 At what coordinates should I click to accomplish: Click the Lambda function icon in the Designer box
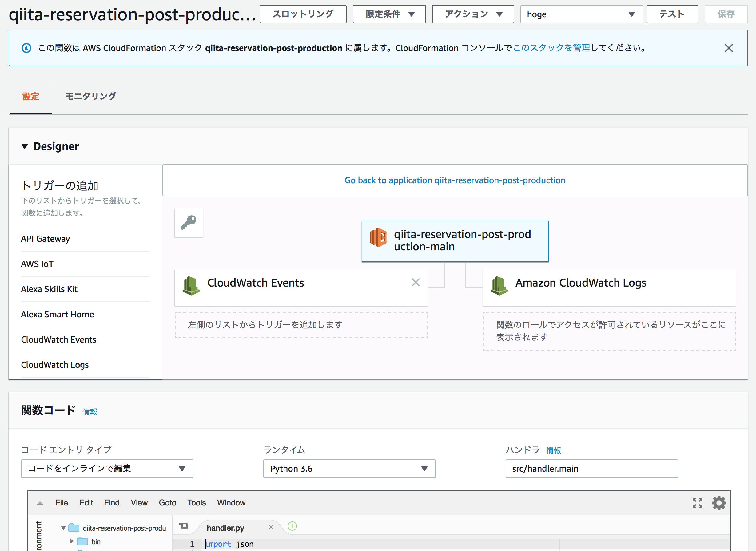coord(378,237)
